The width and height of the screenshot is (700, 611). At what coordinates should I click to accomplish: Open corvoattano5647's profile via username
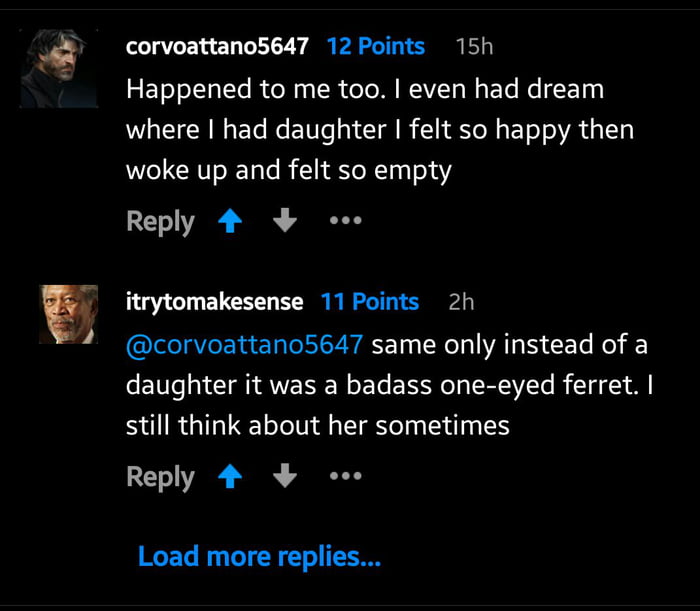[x=217, y=46]
